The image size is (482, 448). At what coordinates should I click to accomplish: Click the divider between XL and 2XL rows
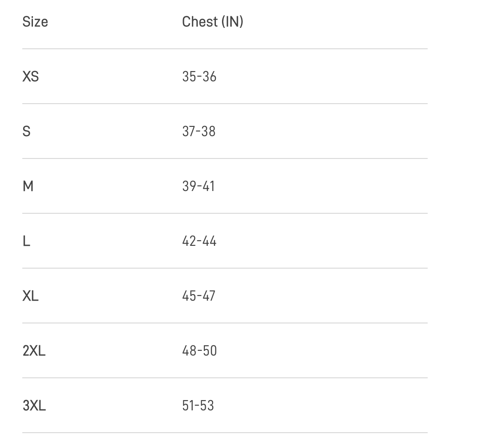pyautogui.click(x=225, y=323)
